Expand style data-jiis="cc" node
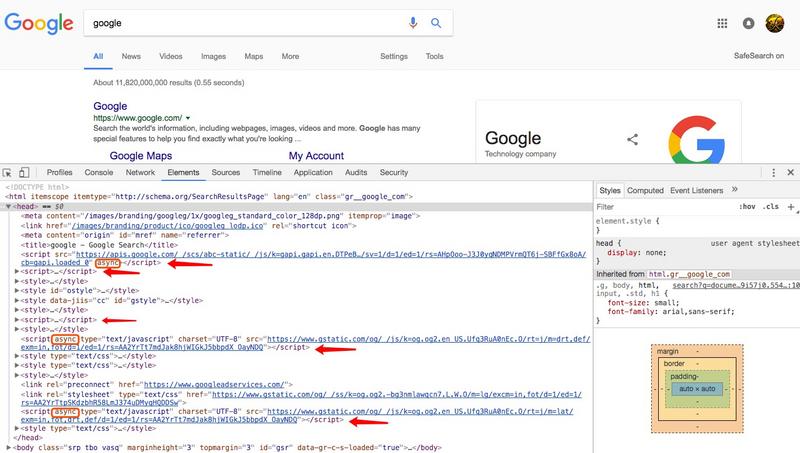800x453 pixels. 17,300
